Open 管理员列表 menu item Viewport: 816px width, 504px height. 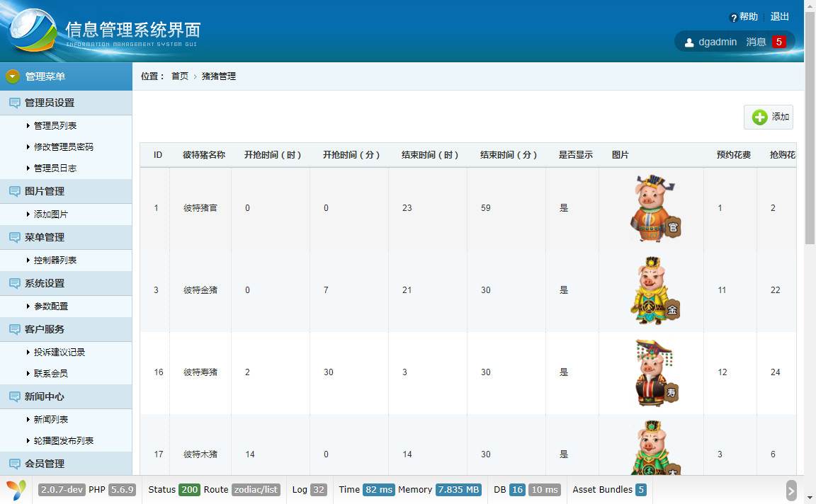tap(55, 125)
